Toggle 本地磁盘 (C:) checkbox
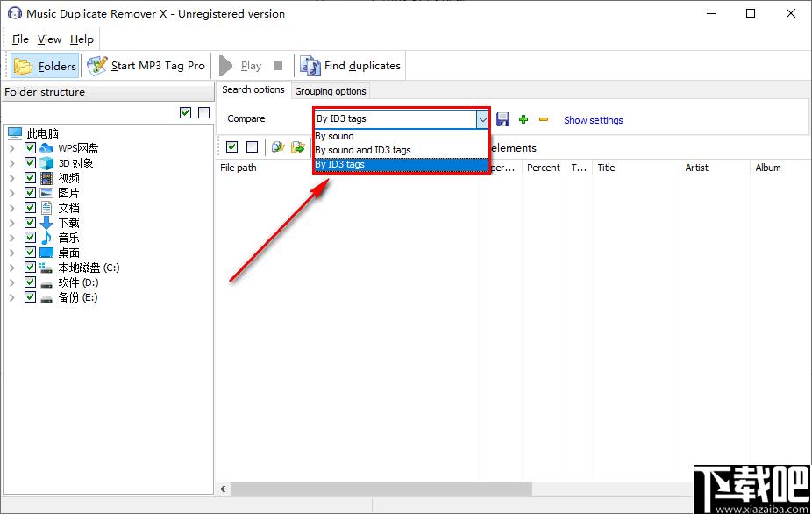 click(x=30, y=268)
